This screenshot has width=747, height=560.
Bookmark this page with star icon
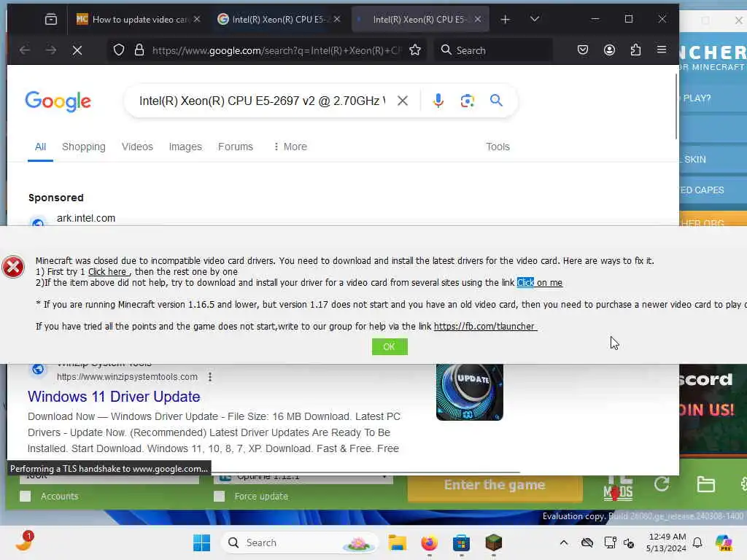(x=415, y=50)
